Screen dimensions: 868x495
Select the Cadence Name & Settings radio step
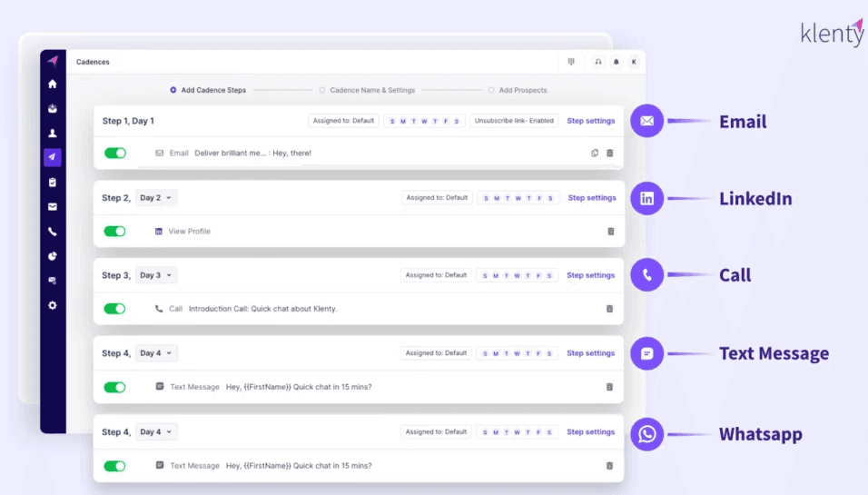point(322,90)
